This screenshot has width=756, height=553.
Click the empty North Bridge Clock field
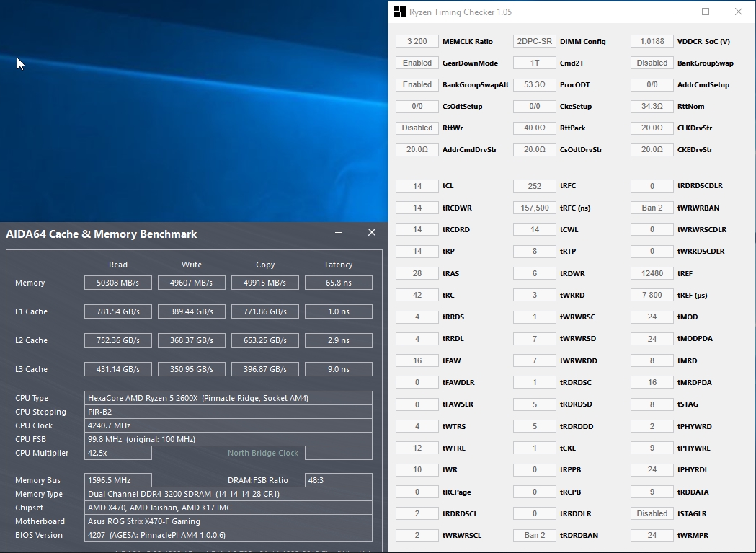click(x=339, y=453)
